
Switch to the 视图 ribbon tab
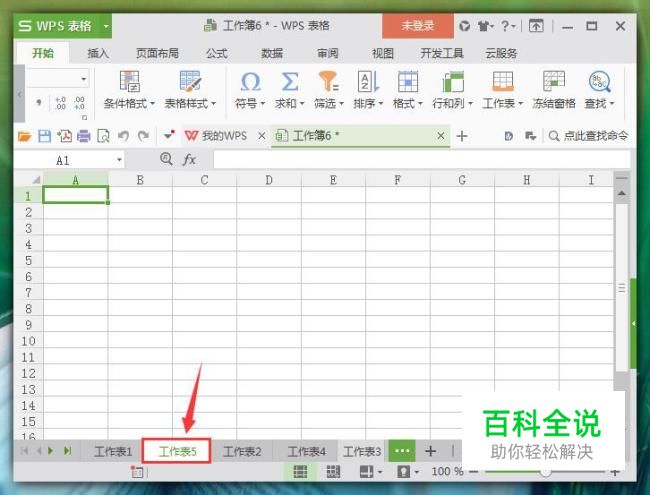[383, 53]
